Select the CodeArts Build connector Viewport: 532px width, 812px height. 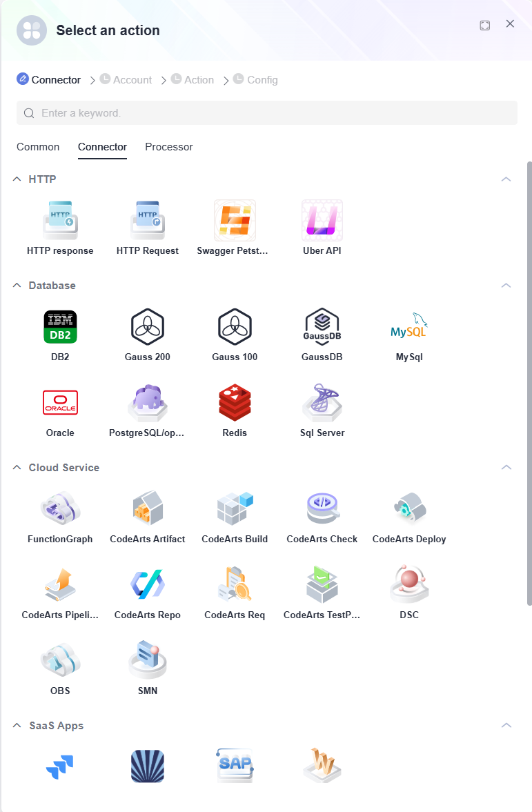point(235,517)
